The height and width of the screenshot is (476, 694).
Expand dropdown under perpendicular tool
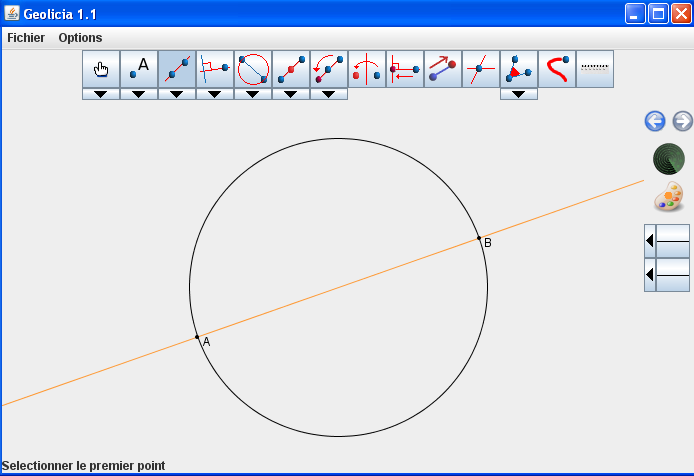pyautogui.click(x=215, y=94)
